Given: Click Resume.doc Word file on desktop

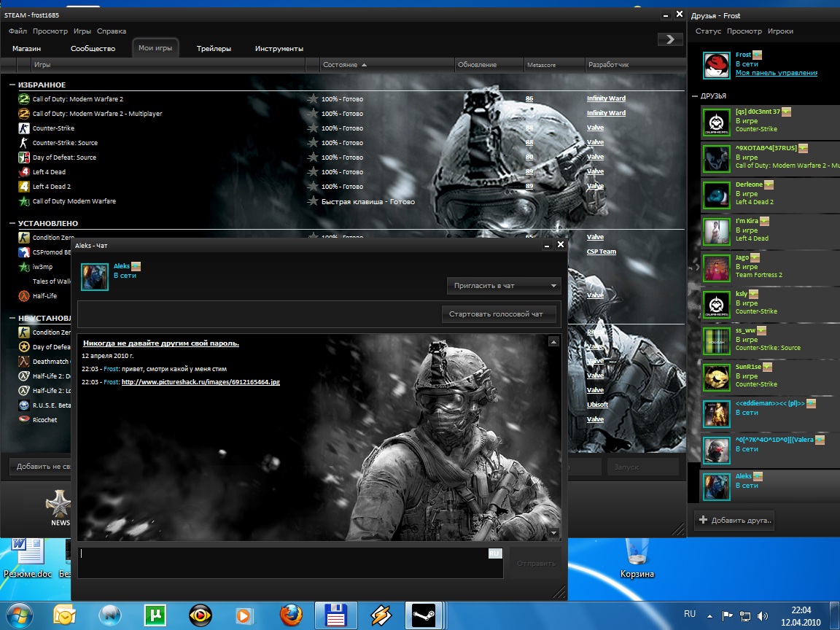Looking at the screenshot, I should [28, 559].
